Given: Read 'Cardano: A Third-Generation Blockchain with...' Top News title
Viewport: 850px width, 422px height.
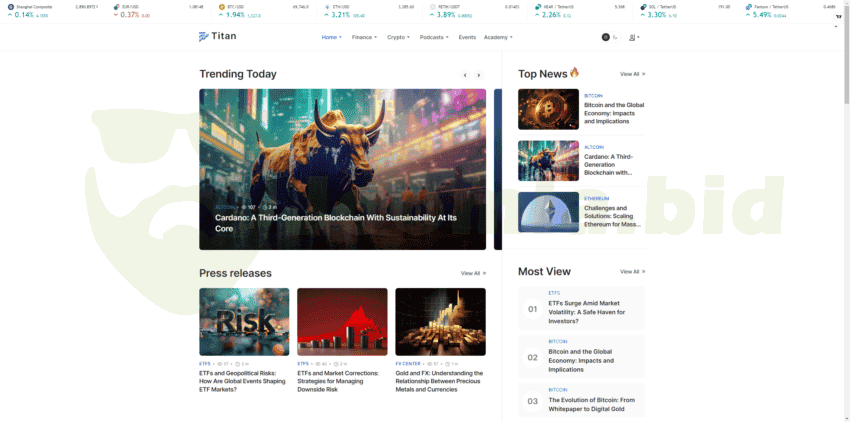Looking at the screenshot, I should click(608, 164).
